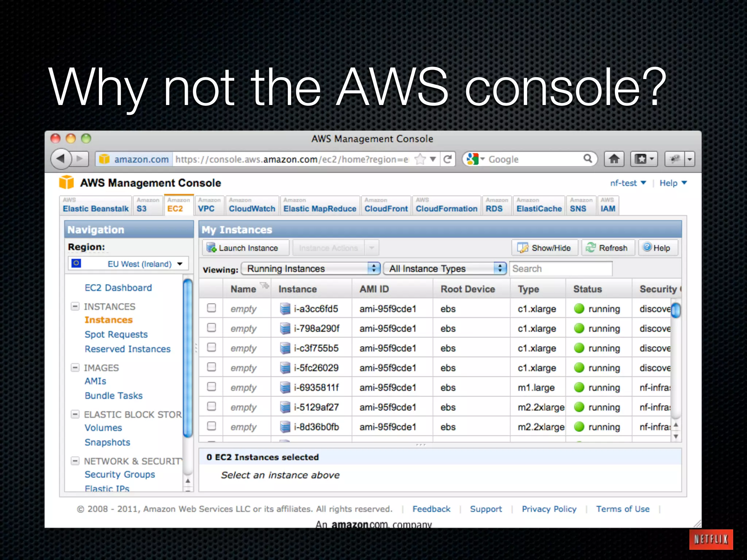The image size is (747, 560).
Task: Collapse the NETWORK & SECURITY section
Action: (75, 461)
